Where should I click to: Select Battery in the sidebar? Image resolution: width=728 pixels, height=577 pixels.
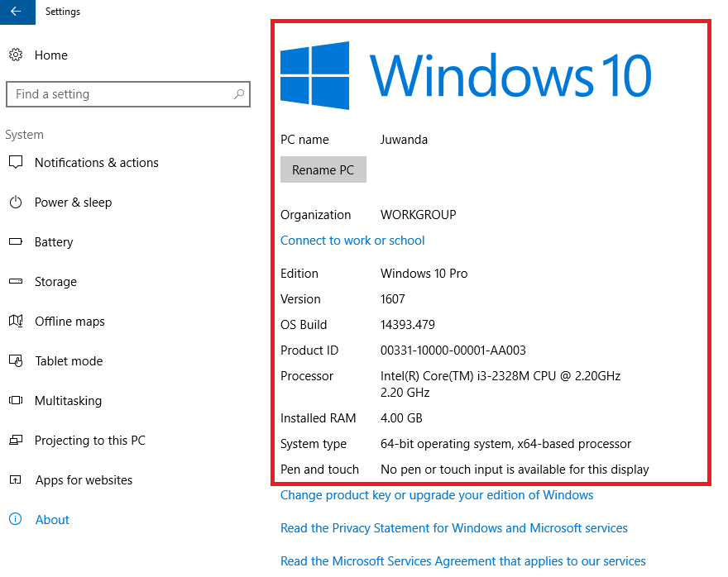[54, 242]
